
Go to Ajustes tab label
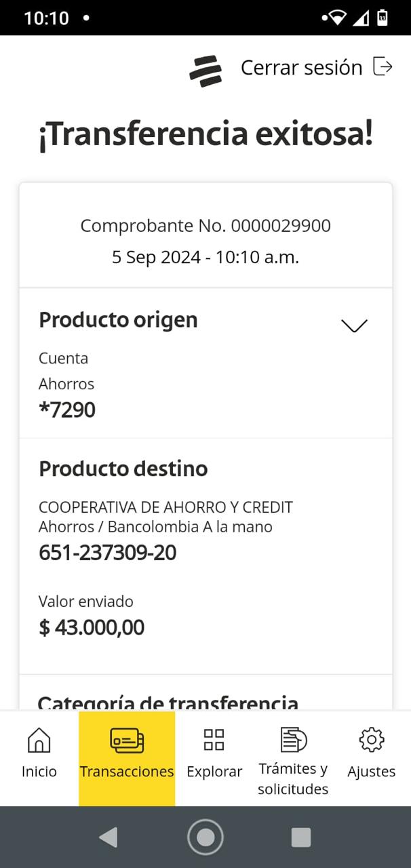(x=372, y=772)
